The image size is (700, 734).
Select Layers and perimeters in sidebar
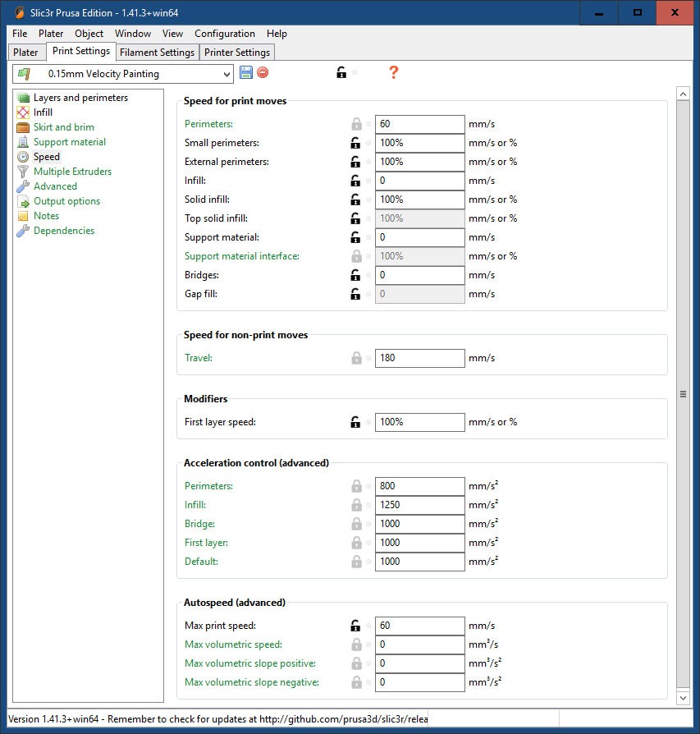[x=80, y=98]
